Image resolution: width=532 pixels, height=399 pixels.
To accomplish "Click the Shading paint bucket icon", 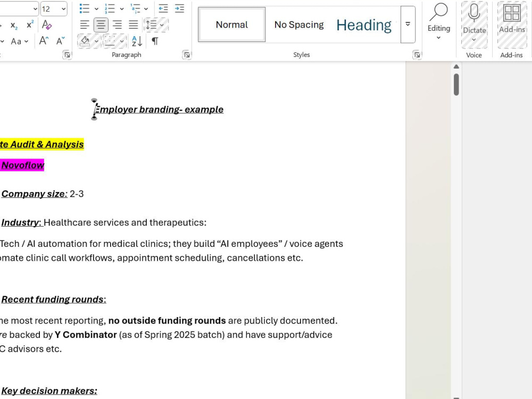I will 85,41.
